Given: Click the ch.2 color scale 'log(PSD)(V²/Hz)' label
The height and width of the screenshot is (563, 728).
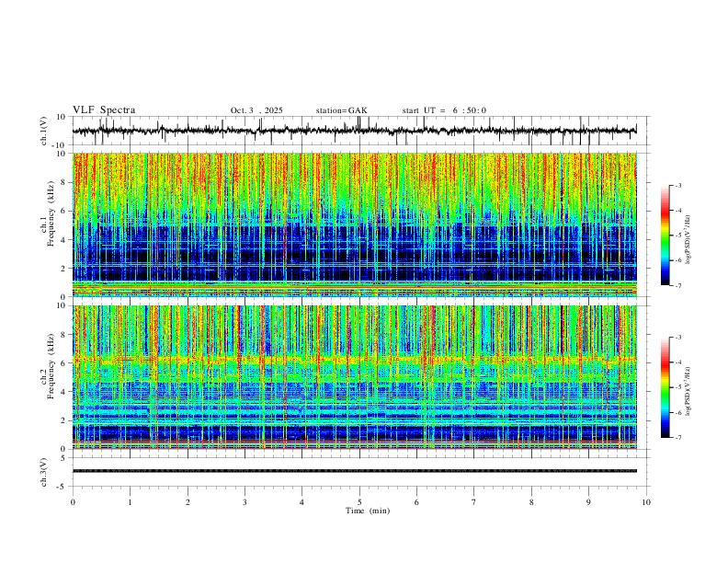Looking at the screenshot, I should [x=688, y=392].
